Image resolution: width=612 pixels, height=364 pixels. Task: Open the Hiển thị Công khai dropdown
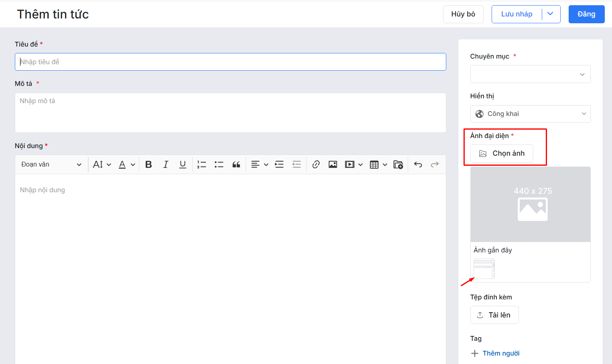click(x=530, y=114)
